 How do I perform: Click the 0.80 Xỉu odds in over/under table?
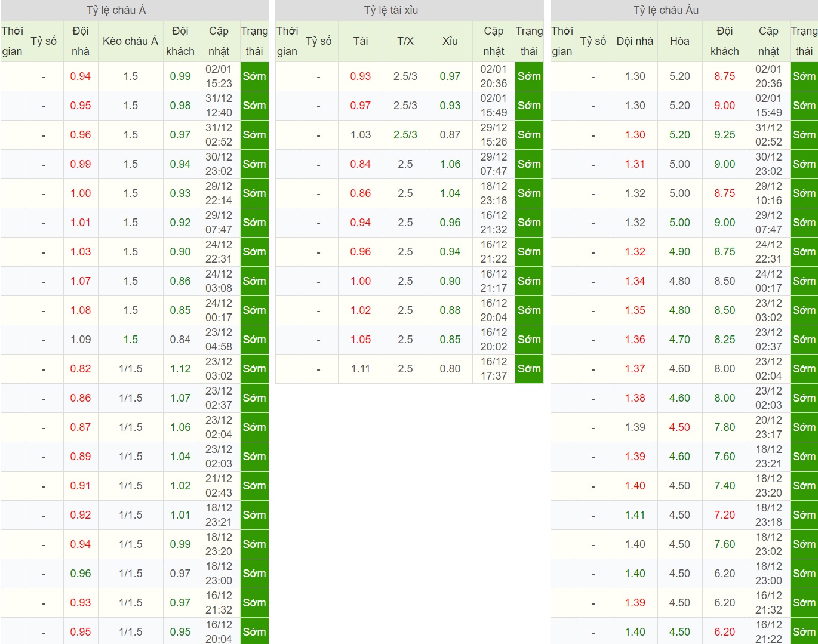tap(450, 369)
